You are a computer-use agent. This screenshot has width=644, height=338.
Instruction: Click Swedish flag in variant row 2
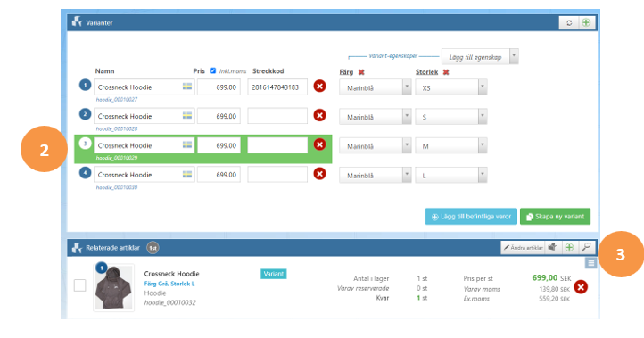(187, 116)
